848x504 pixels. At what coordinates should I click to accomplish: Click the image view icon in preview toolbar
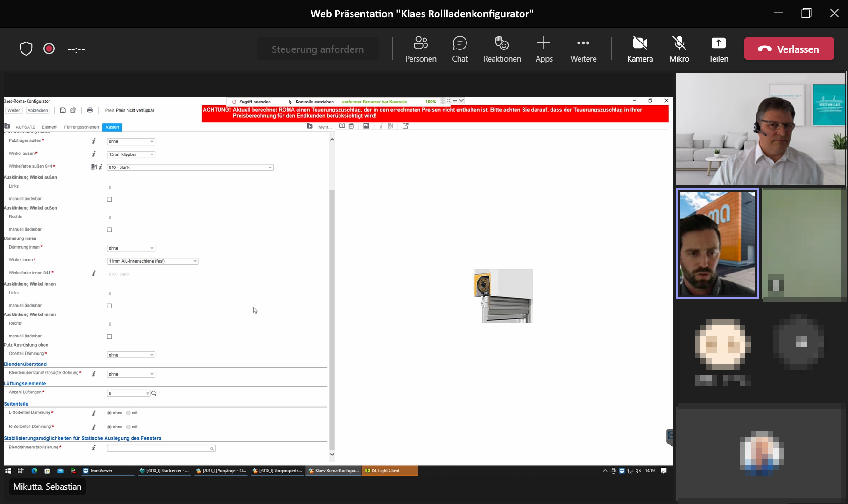(x=366, y=126)
